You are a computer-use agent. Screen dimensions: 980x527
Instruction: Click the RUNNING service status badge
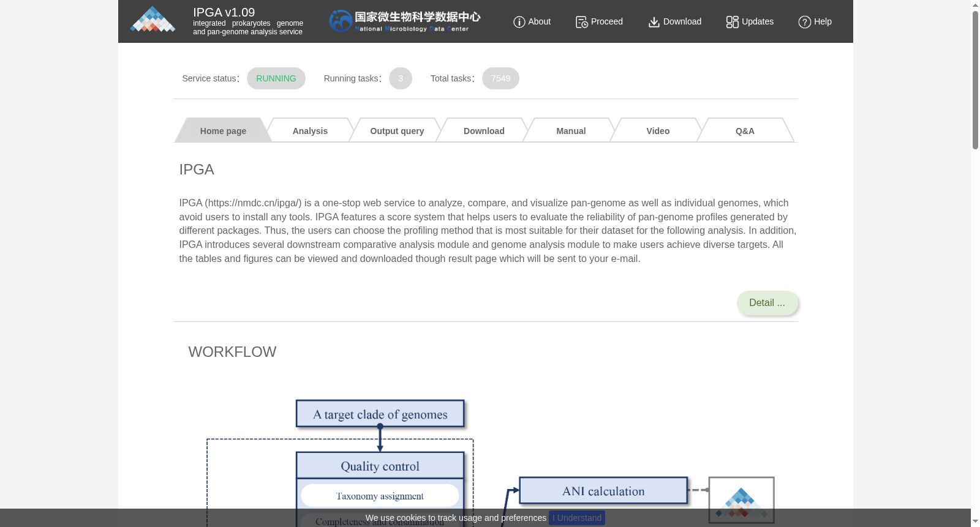pyautogui.click(x=276, y=78)
